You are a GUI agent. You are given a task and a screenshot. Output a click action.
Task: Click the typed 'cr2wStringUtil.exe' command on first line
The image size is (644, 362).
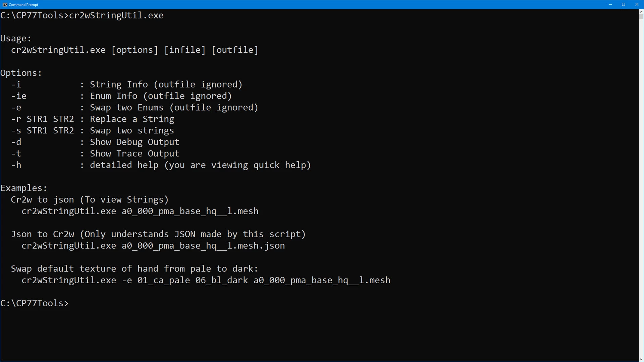116,15
